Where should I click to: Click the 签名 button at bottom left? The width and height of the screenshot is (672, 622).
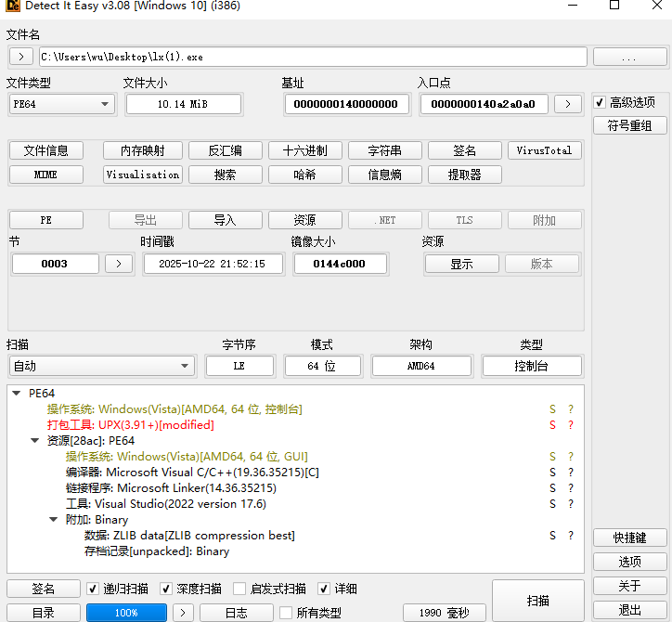coord(44,589)
